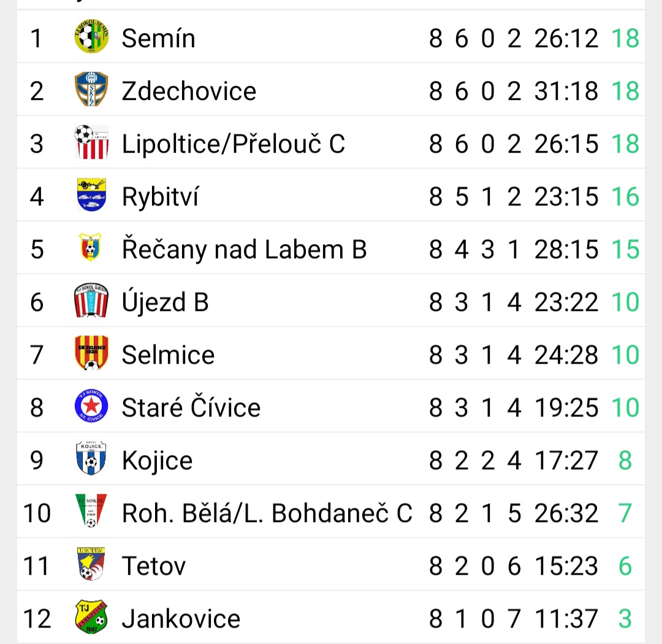
Task: Open Řečany nad Labem B team name
Action: 244,250
